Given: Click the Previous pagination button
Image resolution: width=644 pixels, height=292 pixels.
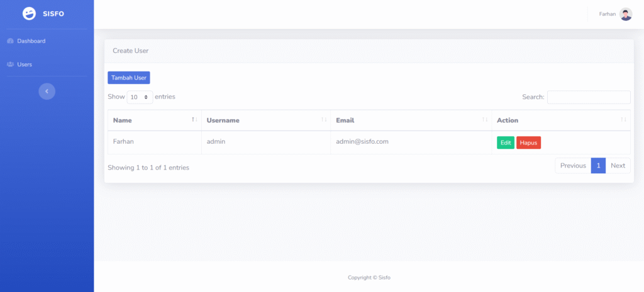Looking at the screenshot, I should [x=573, y=166].
